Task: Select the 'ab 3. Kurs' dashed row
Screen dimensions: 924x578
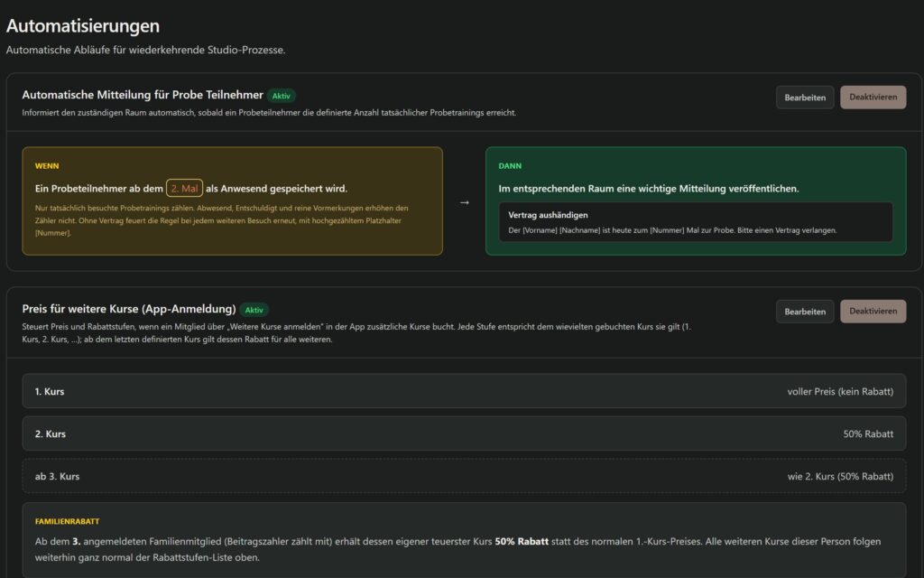Action: (x=464, y=476)
